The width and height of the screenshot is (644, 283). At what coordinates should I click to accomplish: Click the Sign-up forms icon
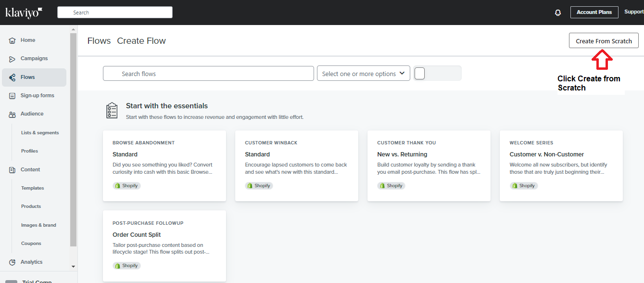pos(13,96)
